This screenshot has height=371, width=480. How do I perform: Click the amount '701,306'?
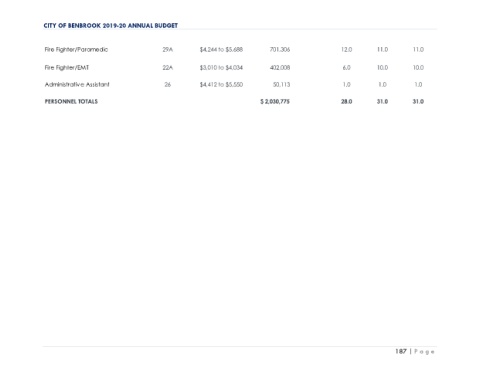coord(280,50)
